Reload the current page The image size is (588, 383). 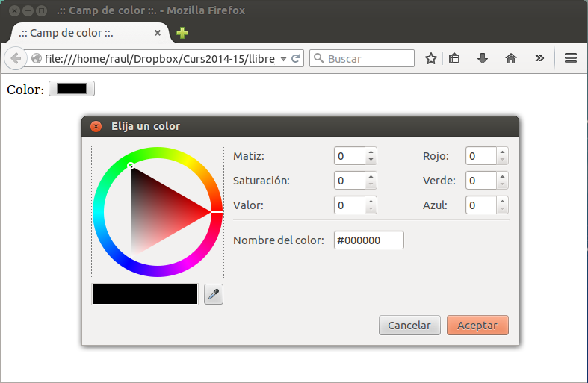click(x=295, y=58)
